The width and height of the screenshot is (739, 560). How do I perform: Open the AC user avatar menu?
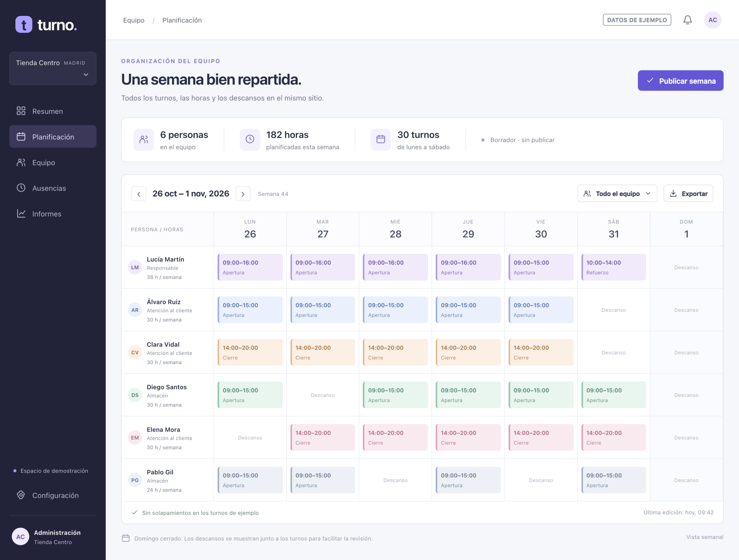(x=712, y=20)
